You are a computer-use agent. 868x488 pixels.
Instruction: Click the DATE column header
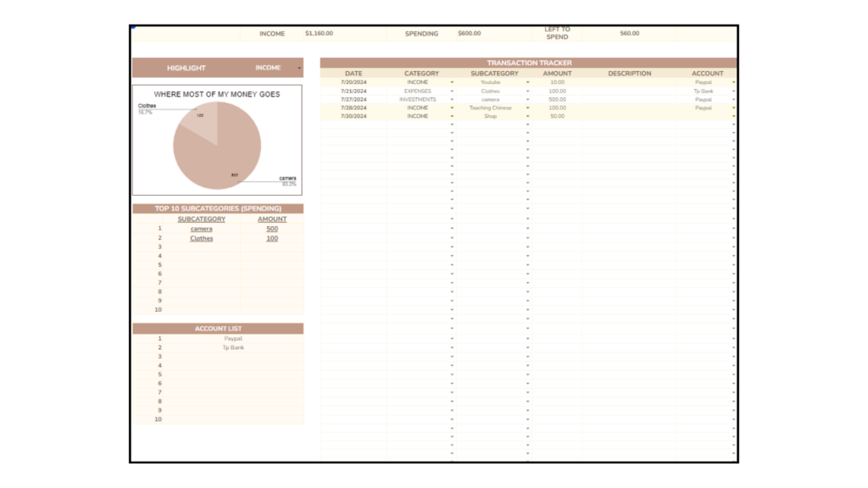[x=353, y=74]
